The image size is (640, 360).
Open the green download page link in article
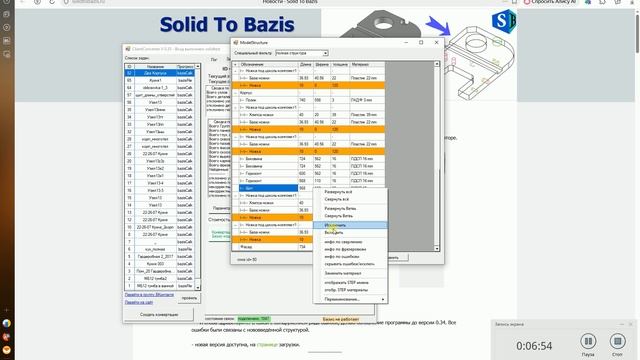(267, 344)
